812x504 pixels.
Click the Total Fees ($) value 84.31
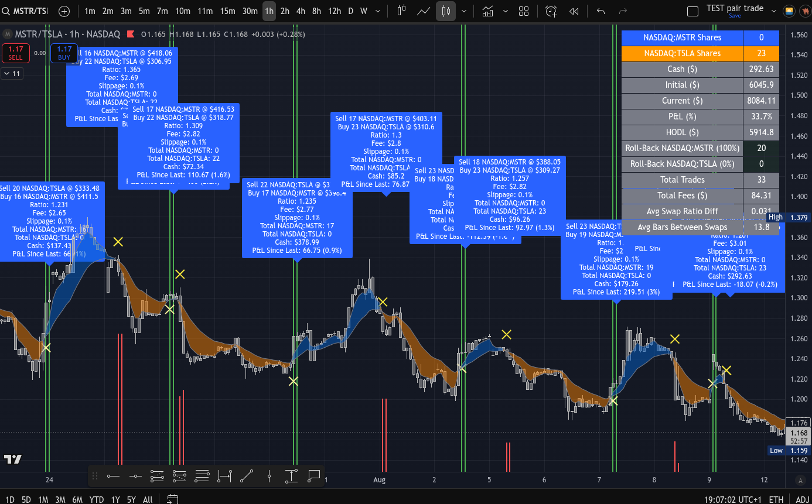click(x=761, y=196)
